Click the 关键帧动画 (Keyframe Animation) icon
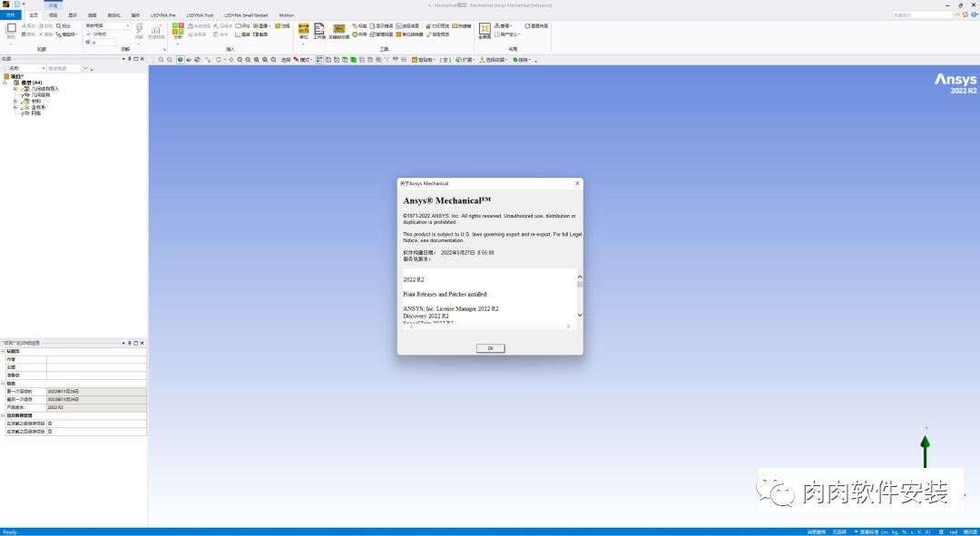 (338, 31)
